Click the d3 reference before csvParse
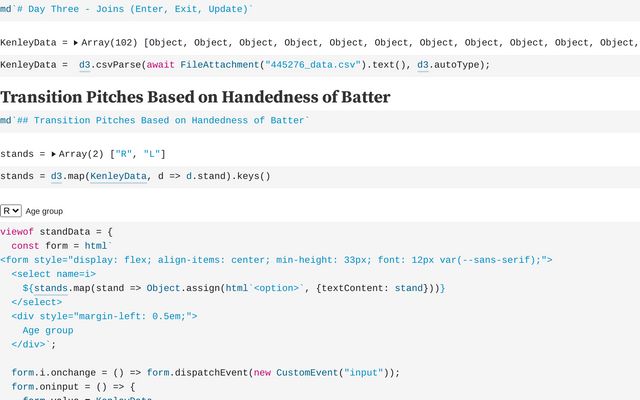This screenshot has width=640, height=400. click(90, 65)
